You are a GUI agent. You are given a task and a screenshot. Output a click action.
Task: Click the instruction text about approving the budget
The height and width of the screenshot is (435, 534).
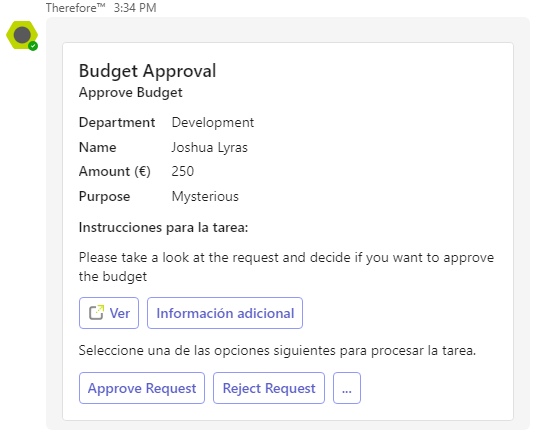[286, 267]
